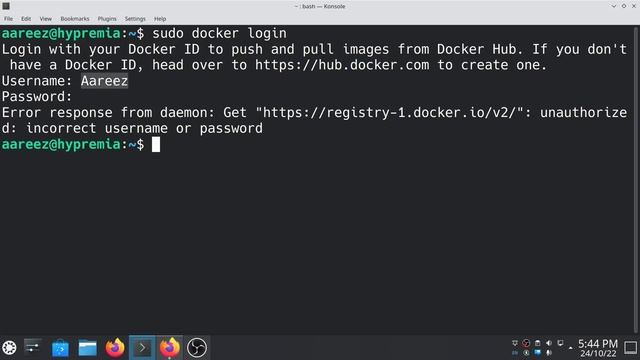Open the View menu
Screen dimensions: 640x360
[x=46, y=19]
